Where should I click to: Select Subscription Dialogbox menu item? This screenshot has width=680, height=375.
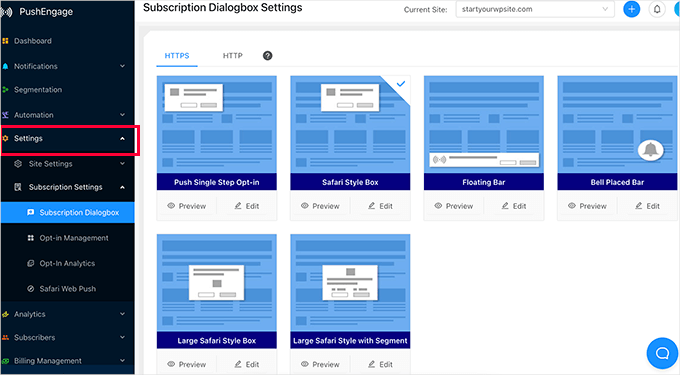[x=68, y=212]
